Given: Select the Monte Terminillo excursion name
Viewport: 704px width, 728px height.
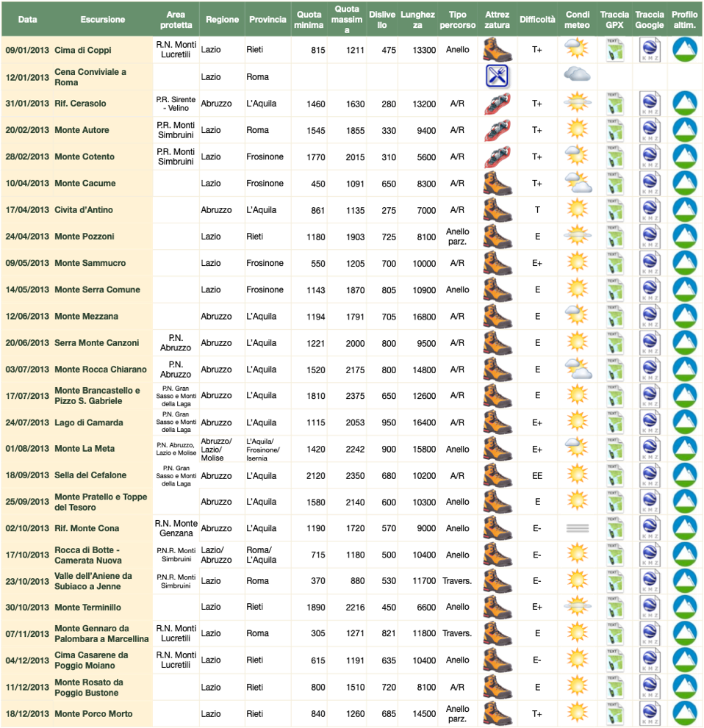Looking at the screenshot, I should point(87,608).
